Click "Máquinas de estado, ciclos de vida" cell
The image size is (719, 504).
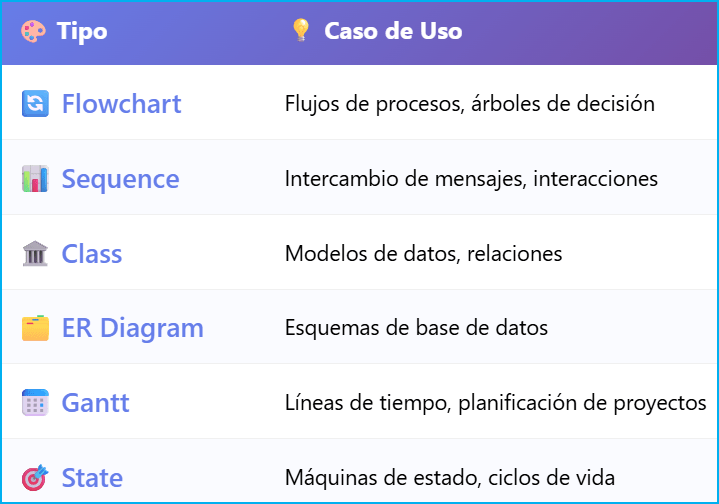coord(449,478)
